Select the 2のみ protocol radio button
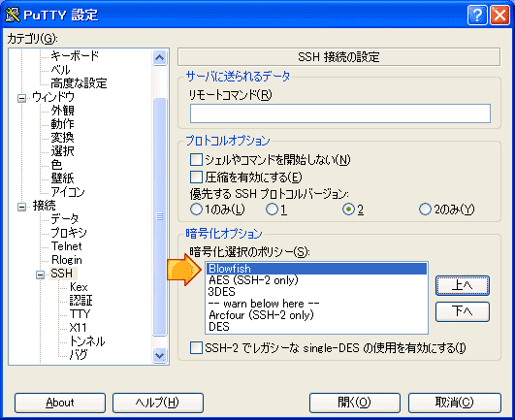This screenshot has height=420, width=515. pyautogui.click(x=425, y=210)
